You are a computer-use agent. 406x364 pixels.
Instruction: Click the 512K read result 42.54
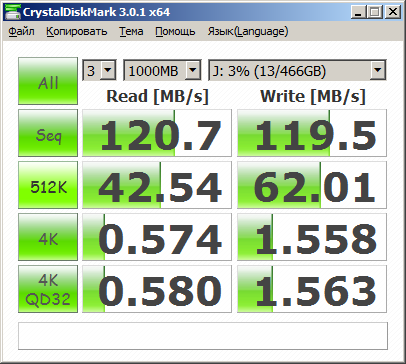point(157,185)
